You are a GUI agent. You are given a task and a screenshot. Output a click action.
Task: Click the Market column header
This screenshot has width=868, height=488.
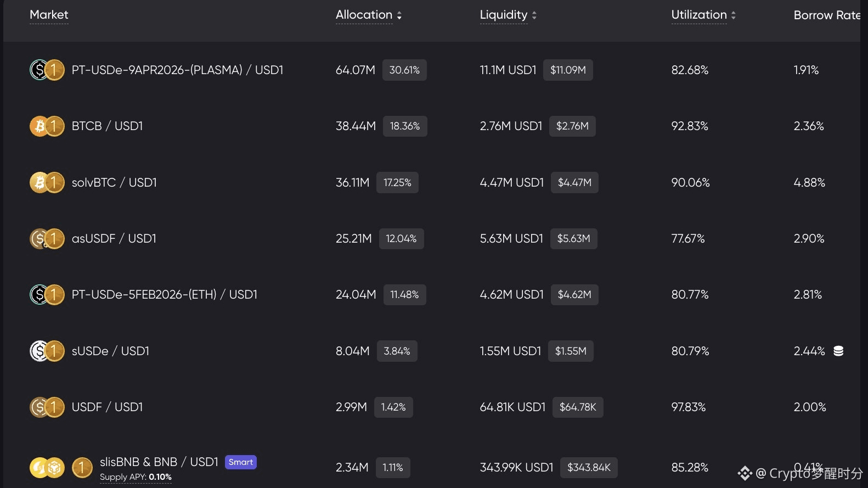(x=49, y=15)
